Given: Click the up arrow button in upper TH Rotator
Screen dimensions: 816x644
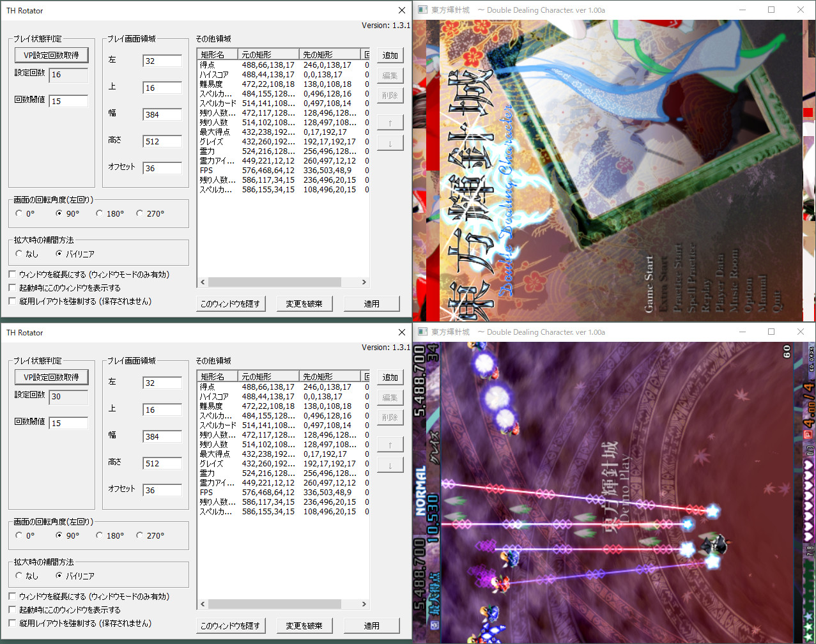Looking at the screenshot, I should [390, 123].
